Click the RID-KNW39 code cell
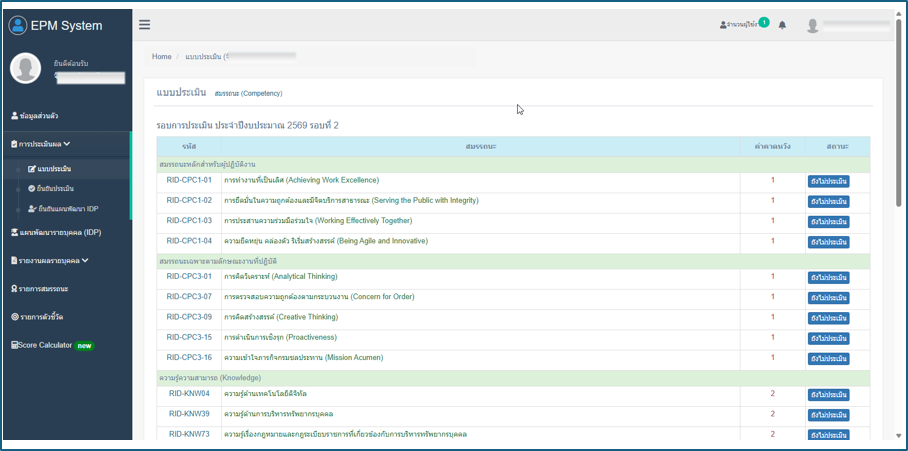 pos(189,414)
